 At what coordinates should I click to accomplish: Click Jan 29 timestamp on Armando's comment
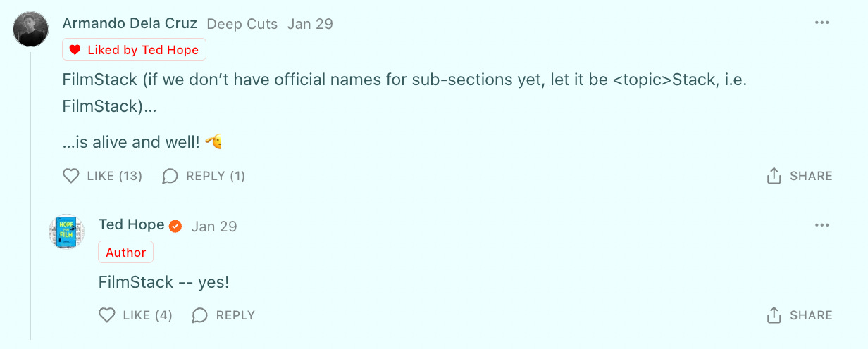point(310,24)
